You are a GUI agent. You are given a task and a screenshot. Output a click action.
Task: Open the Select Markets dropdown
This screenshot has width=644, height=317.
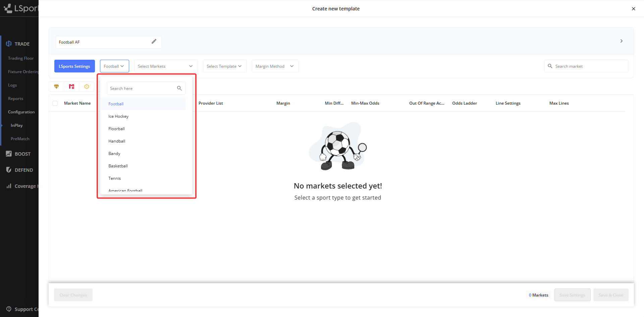165,66
